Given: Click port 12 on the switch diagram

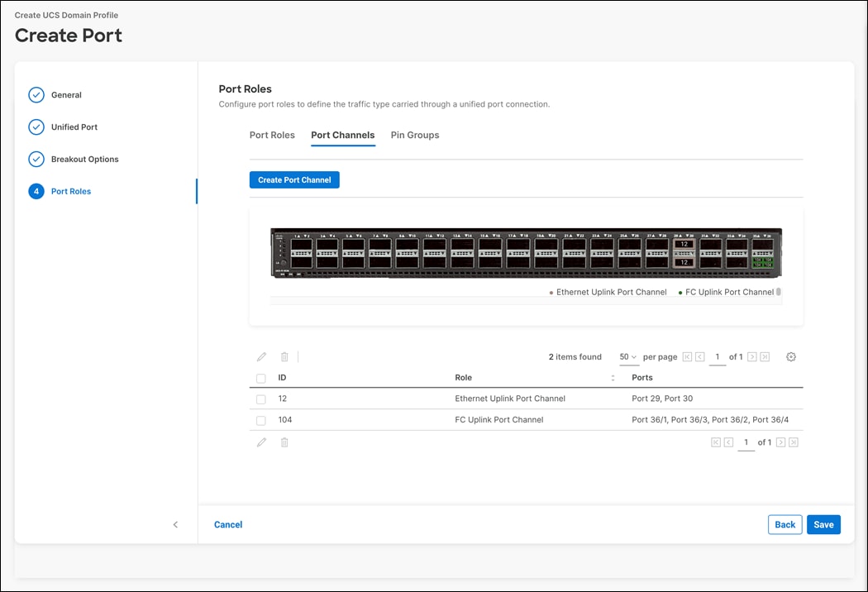Looking at the screenshot, I should (685, 244).
